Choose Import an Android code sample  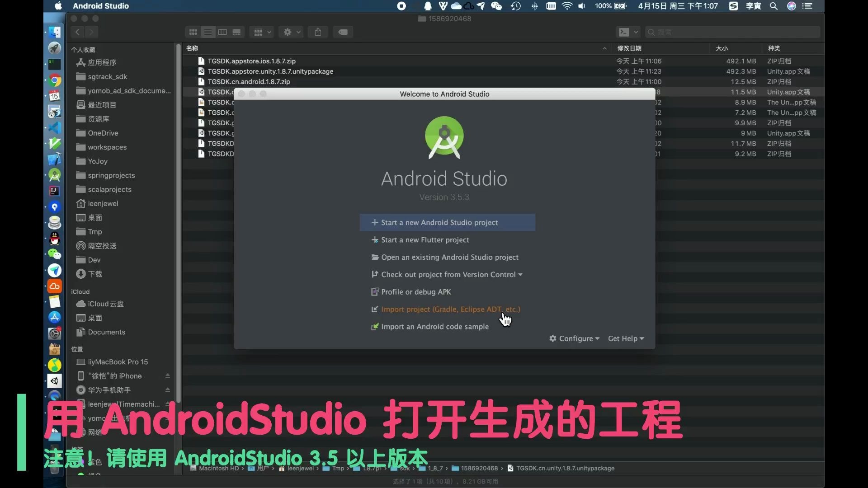click(x=430, y=327)
